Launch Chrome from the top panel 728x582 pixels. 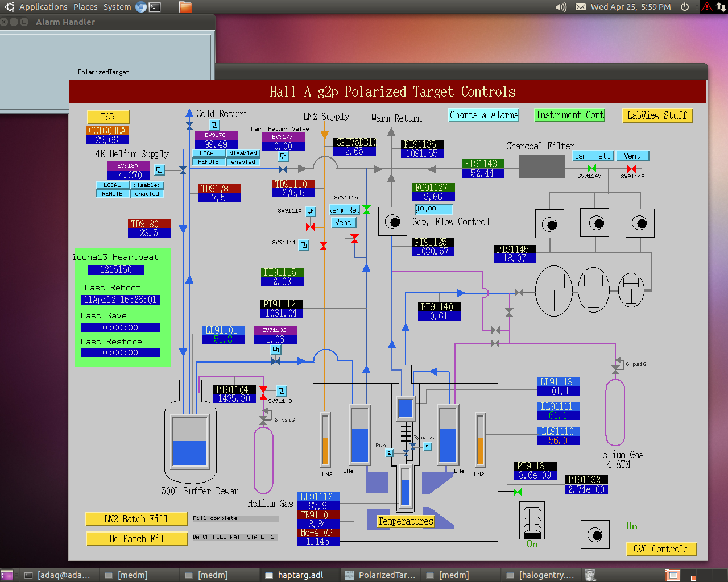coord(141,7)
